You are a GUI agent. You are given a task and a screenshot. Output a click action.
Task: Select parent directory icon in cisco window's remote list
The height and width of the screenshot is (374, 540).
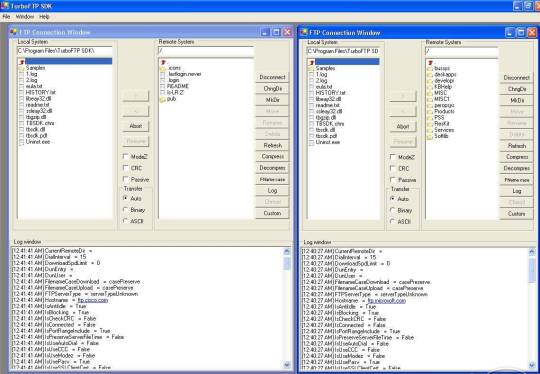pyautogui.click(x=163, y=62)
